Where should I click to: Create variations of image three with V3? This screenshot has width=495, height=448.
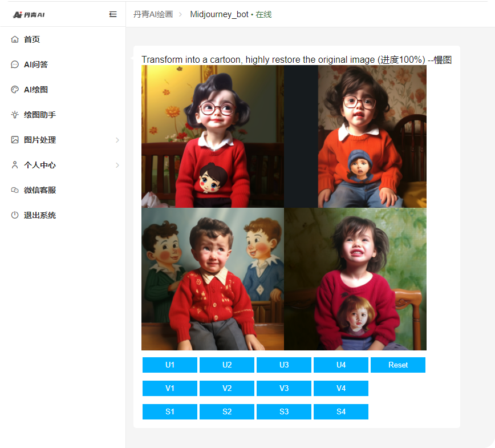tap(284, 389)
